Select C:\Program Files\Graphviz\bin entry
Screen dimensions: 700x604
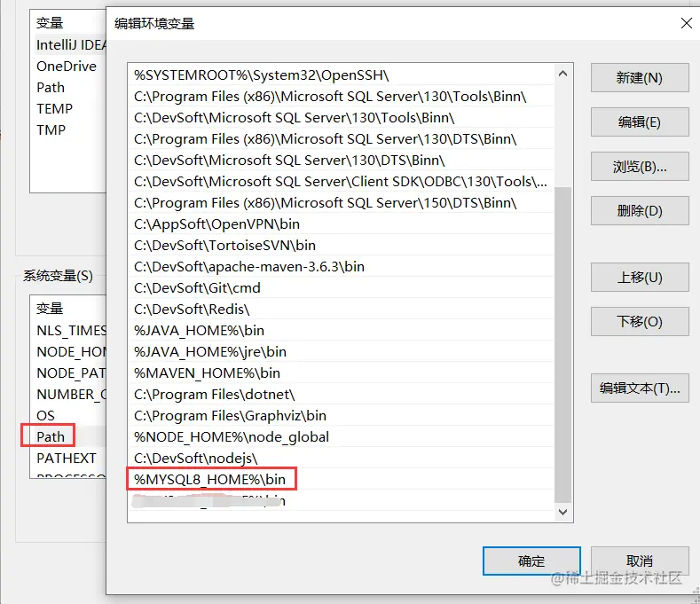coord(341,416)
